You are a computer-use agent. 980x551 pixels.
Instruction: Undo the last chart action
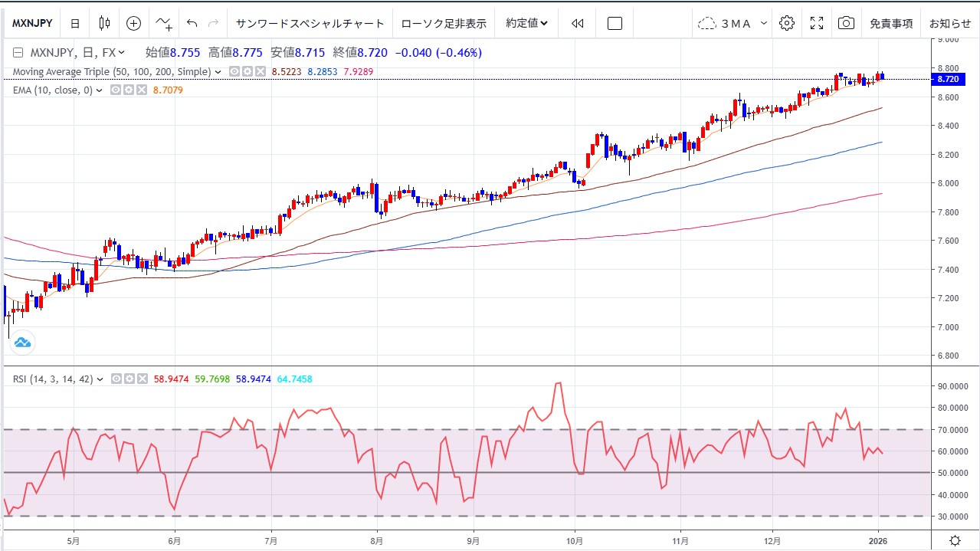192,23
